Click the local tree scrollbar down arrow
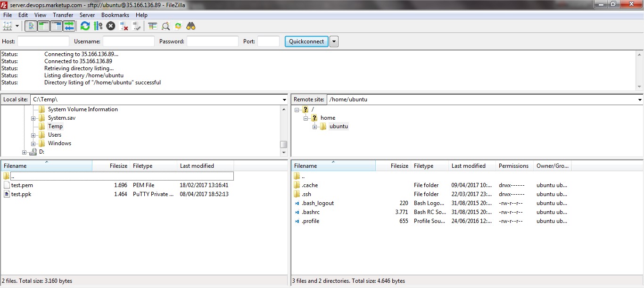 pyautogui.click(x=284, y=153)
